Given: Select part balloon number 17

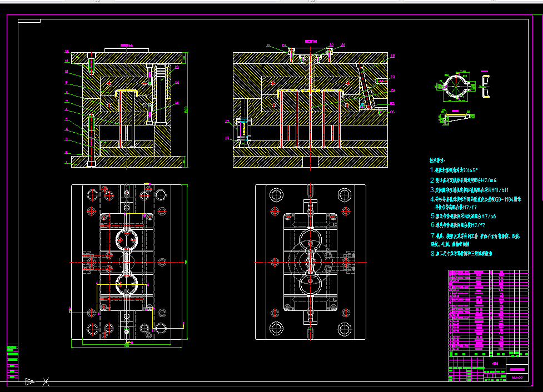Looking at the screenshot, I should tap(227, 122).
